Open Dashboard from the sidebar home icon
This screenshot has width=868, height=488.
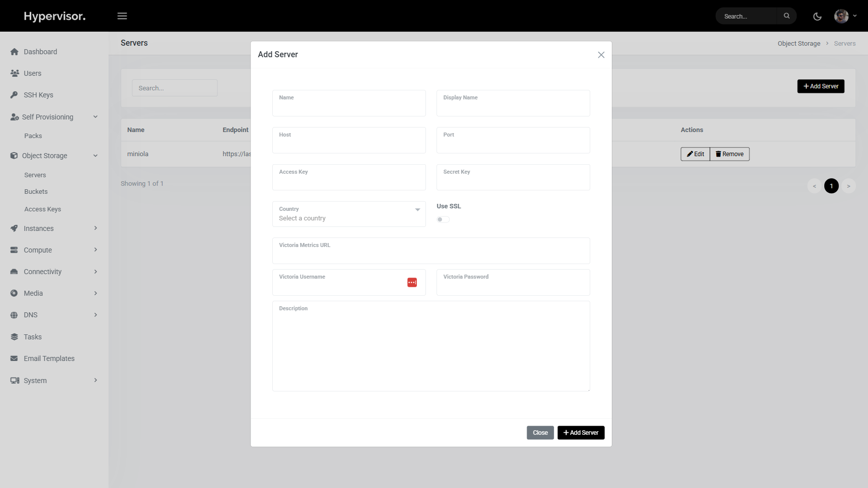pyautogui.click(x=15, y=52)
